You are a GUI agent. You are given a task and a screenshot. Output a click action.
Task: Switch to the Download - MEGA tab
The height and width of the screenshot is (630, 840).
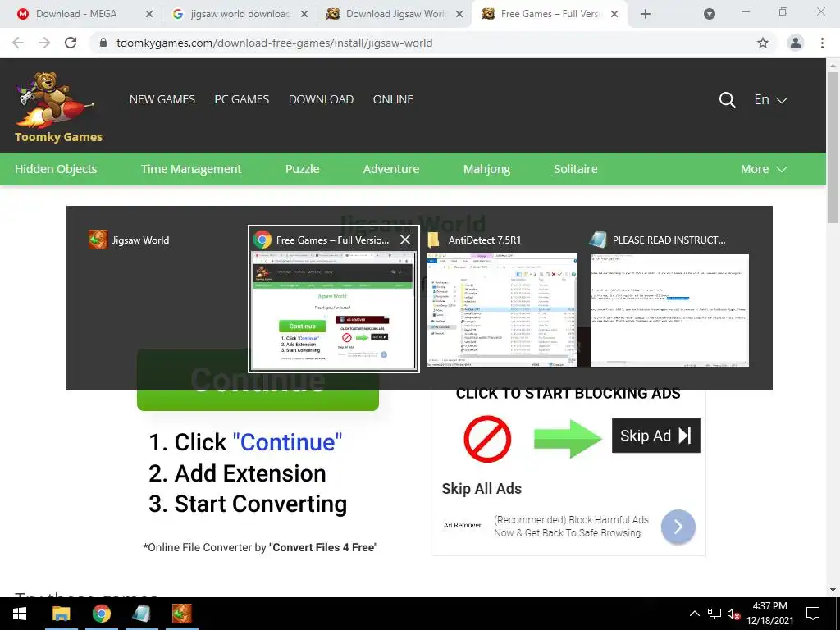[76, 14]
